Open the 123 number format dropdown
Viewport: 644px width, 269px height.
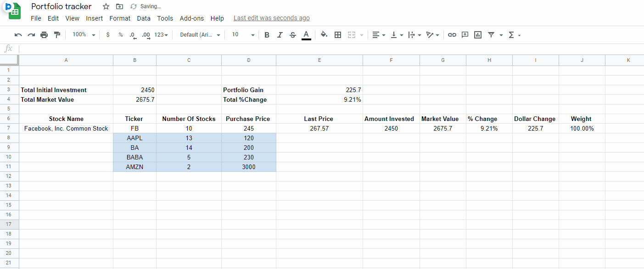(161, 35)
